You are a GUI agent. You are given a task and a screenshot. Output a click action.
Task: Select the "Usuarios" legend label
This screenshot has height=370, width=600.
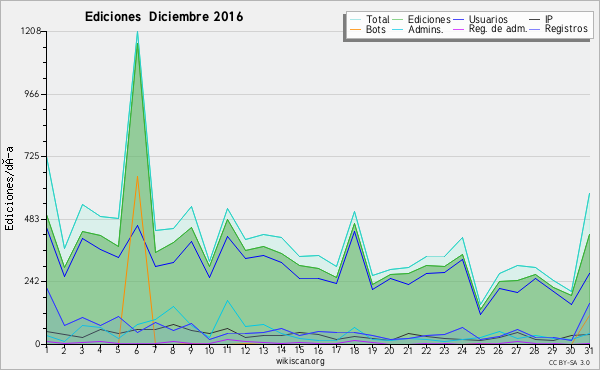pyautogui.click(x=488, y=19)
